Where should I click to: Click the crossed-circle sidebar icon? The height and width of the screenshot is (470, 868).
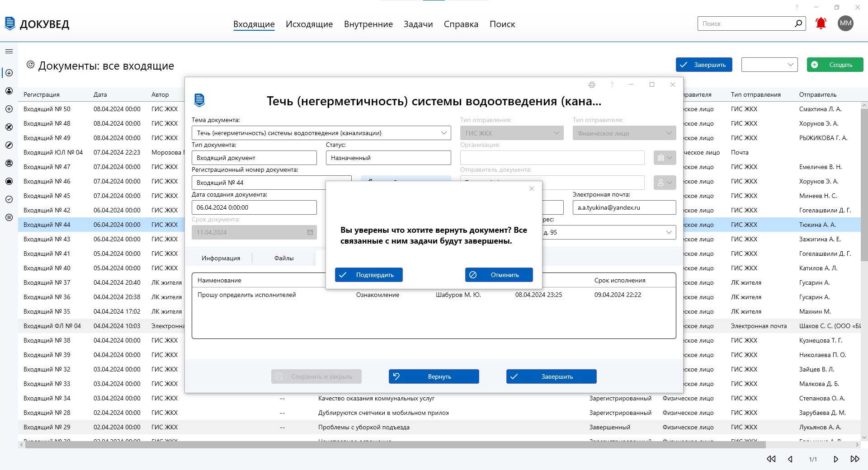click(9, 127)
